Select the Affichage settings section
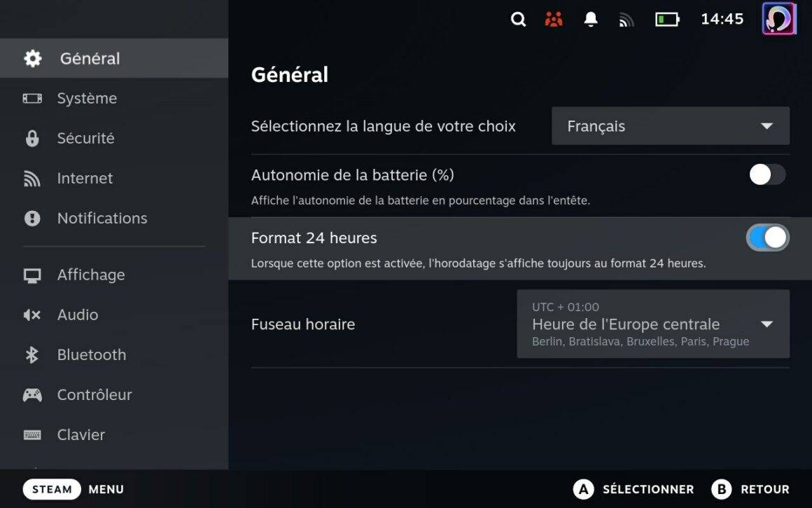The height and width of the screenshot is (508, 812). [114, 275]
